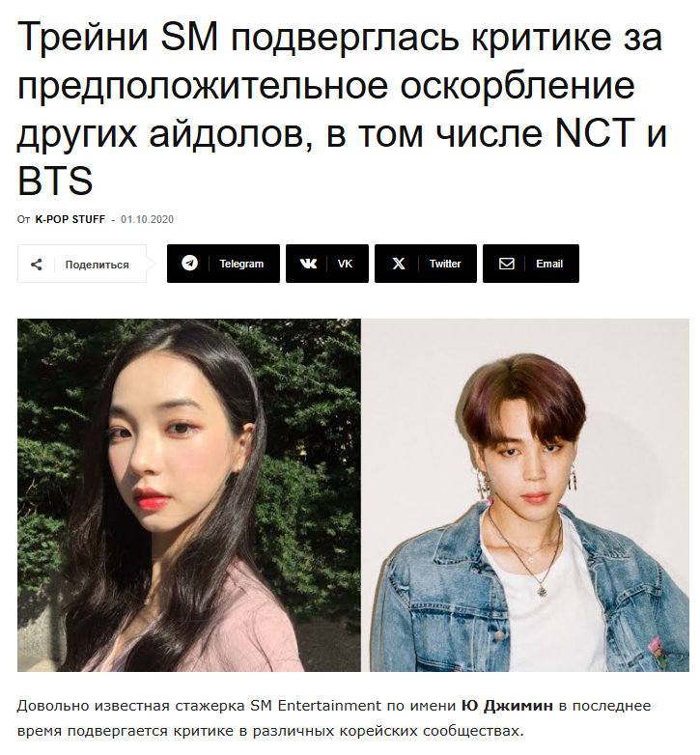Click the VK logo icon
Image resolution: width=700 pixels, height=755 pixels.
pyautogui.click(x=308, y=264)
